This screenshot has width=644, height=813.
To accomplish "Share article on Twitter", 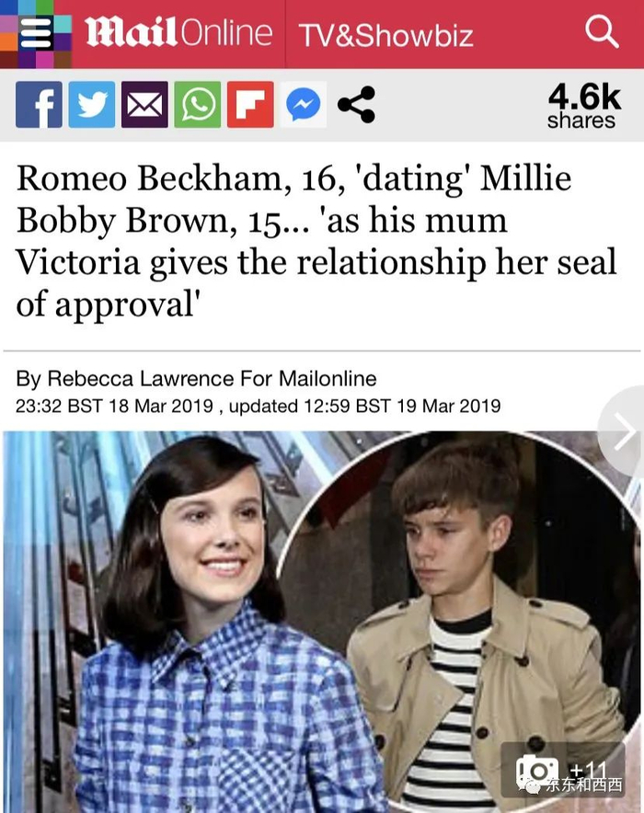I will tap(92, 104).
